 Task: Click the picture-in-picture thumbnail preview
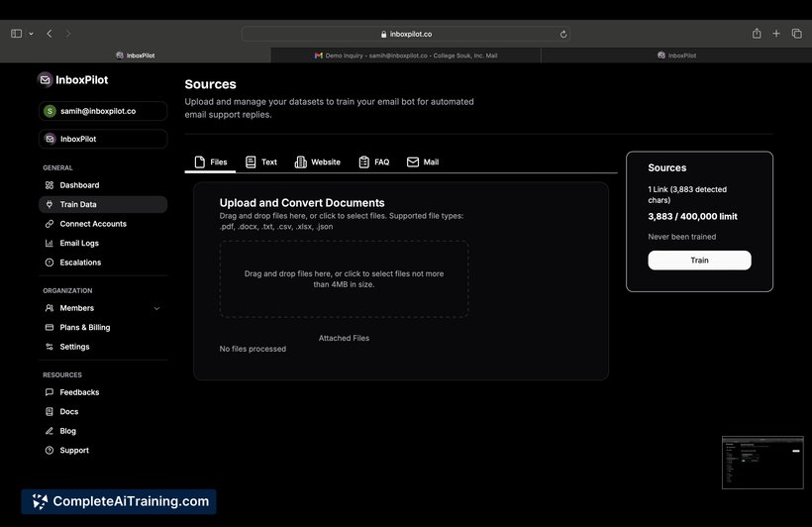pos(762,463)
